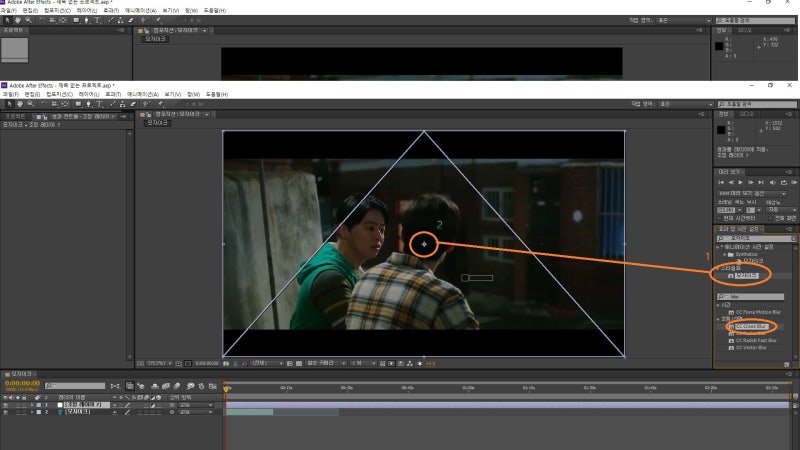The height and width of the screenshot is (450, 800).
Task: Click the effects search field containing blur
Action: [x=750, y=296]
